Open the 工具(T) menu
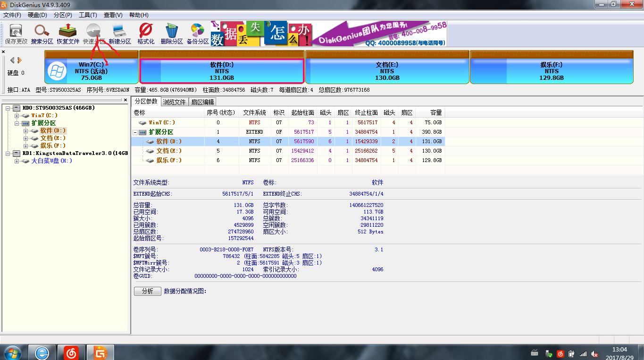 [x=88, y=15]
